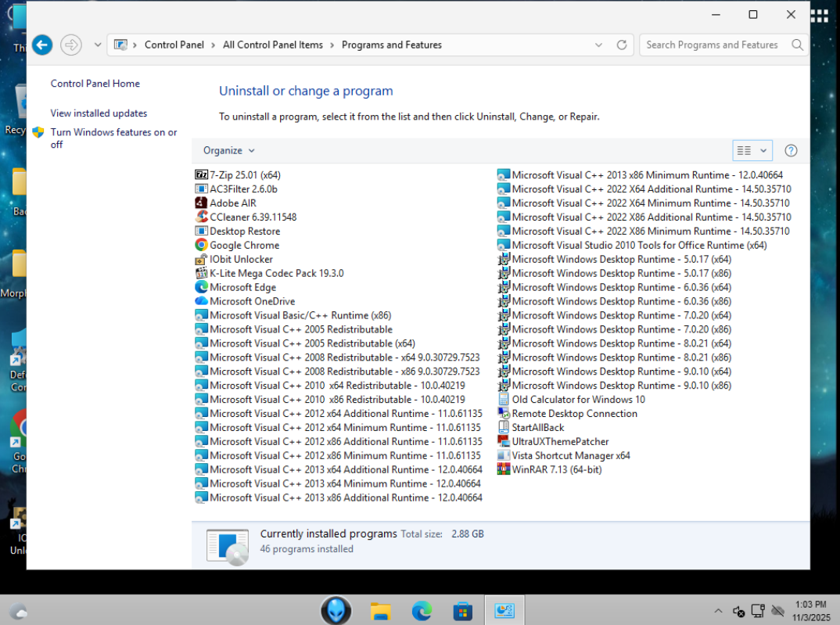The height and width of the screenshot is (625, 840).
Task: Select the Microsoft OneDrive cloud icon
Action: (201, 301)
